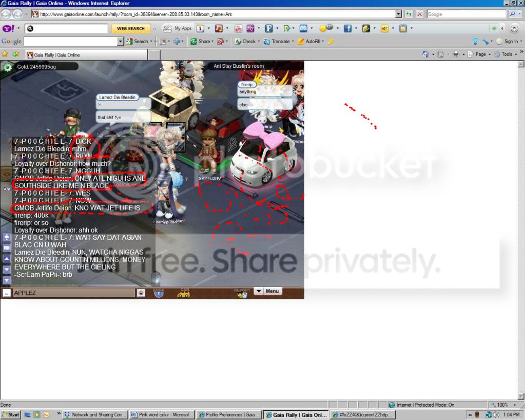Switch to Profile Preferences Gaia taskbar window
This screenshot has width=525, height=420.
click(229, 415)
